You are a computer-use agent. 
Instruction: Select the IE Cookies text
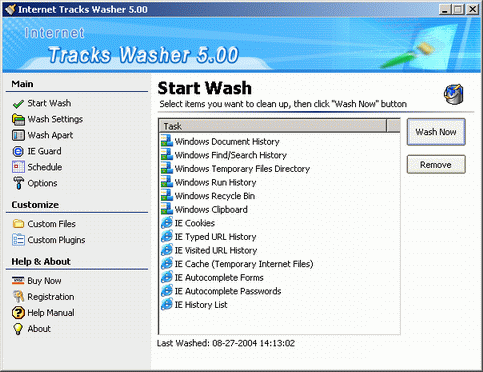195,223
